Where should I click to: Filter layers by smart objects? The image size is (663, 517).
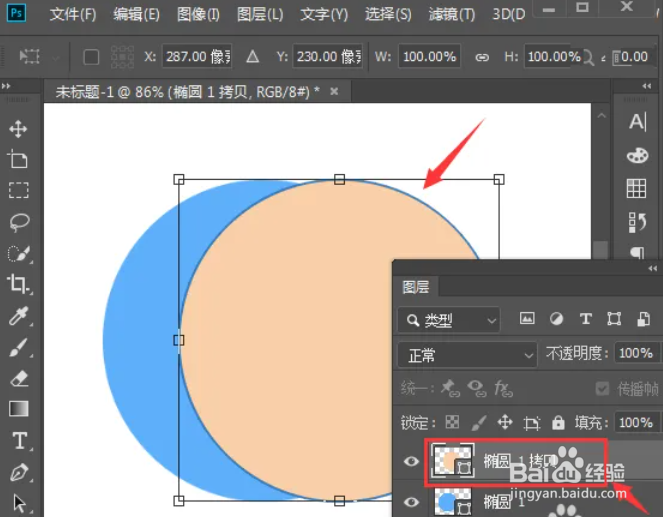pos(643,319)
